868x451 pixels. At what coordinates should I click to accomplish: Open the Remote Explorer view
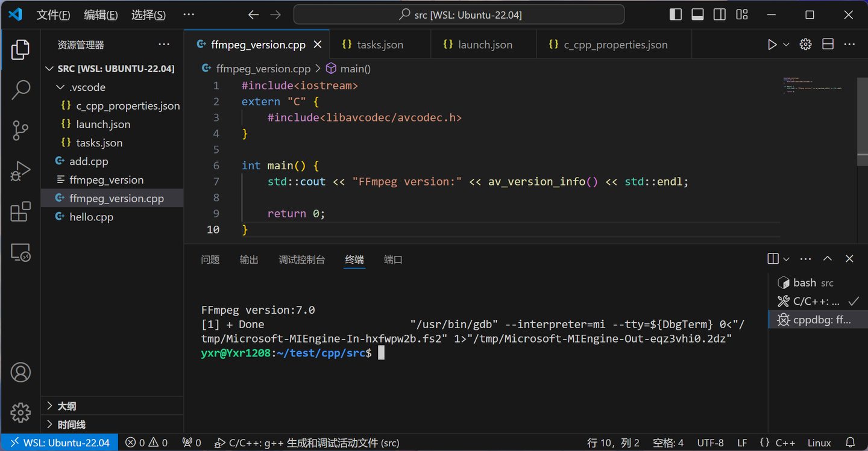coord(20,253)
